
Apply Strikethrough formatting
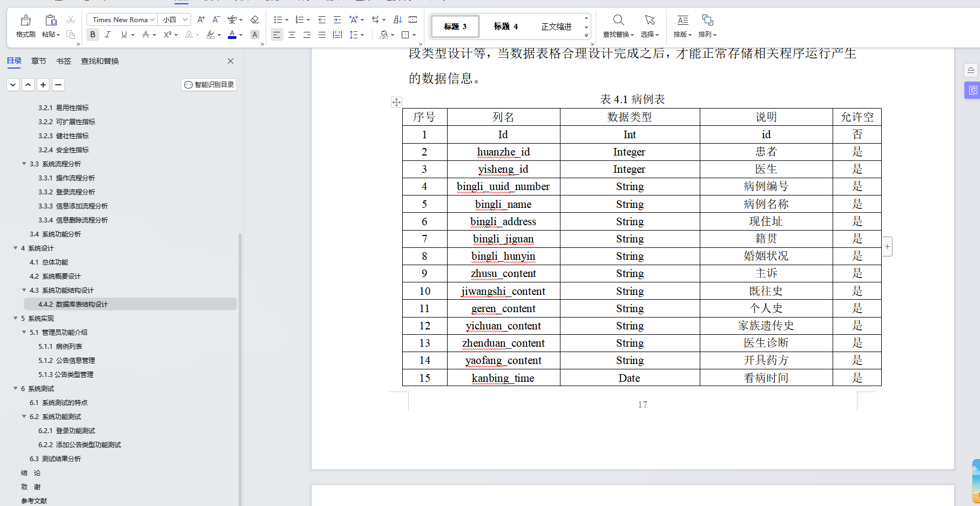145,35
